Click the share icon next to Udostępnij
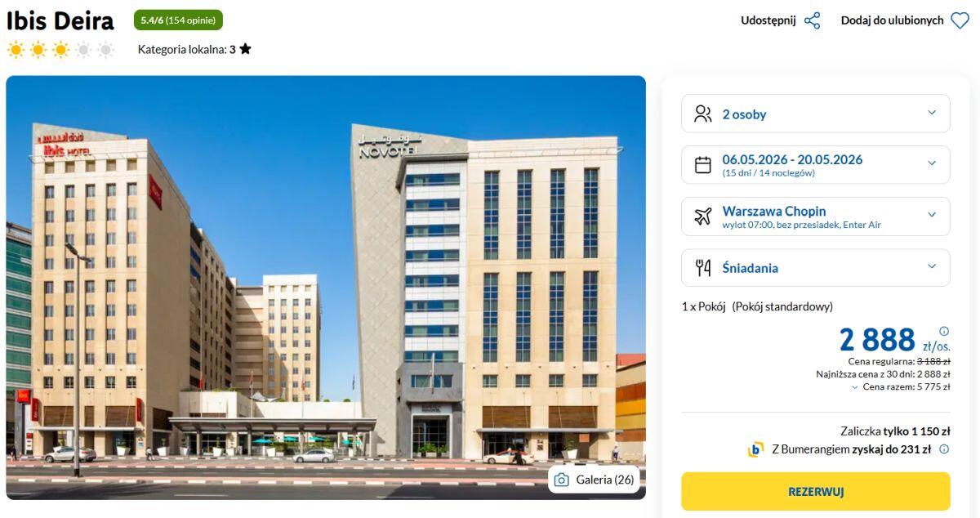The height and width of the screenshot is (518, 980). [812, 20]
